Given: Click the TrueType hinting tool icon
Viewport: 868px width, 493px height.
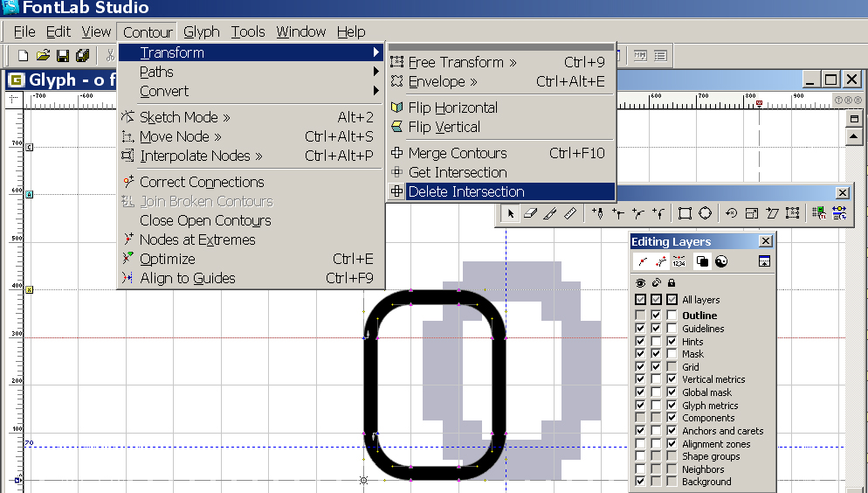Looking at the screenshot, I should 839,213.
